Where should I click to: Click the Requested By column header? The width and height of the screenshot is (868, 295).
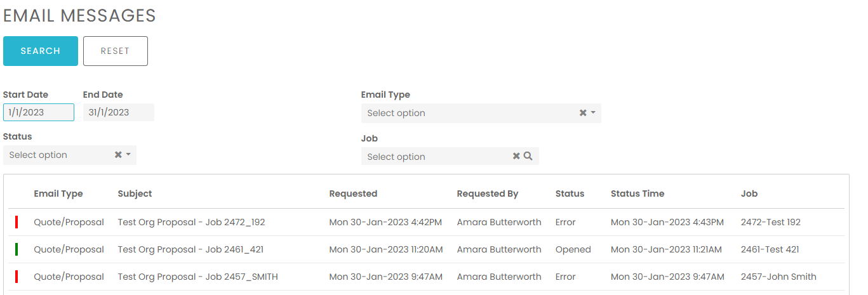[487, 193]
